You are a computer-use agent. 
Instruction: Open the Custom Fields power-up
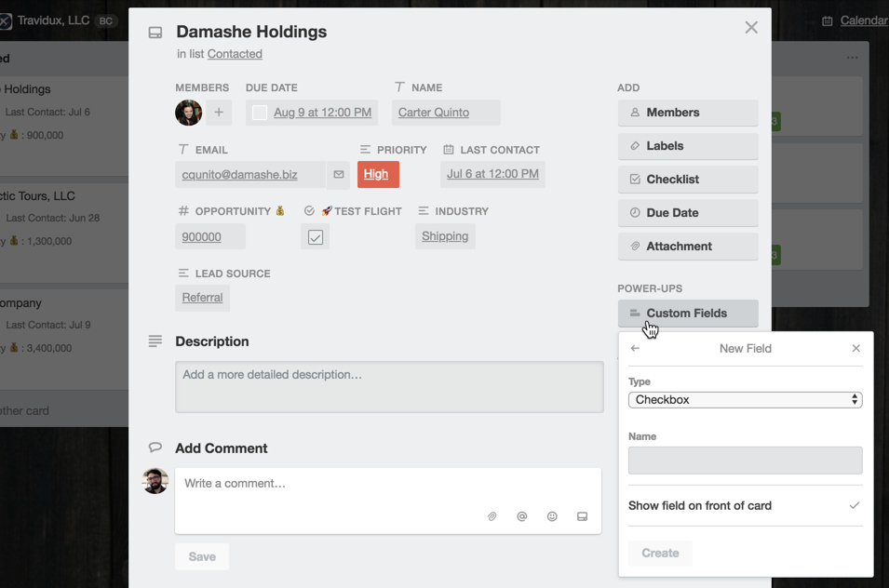688,314
